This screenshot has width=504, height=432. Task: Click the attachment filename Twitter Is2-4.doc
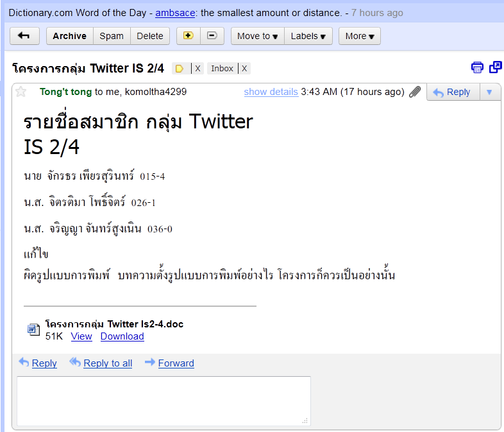114,324
